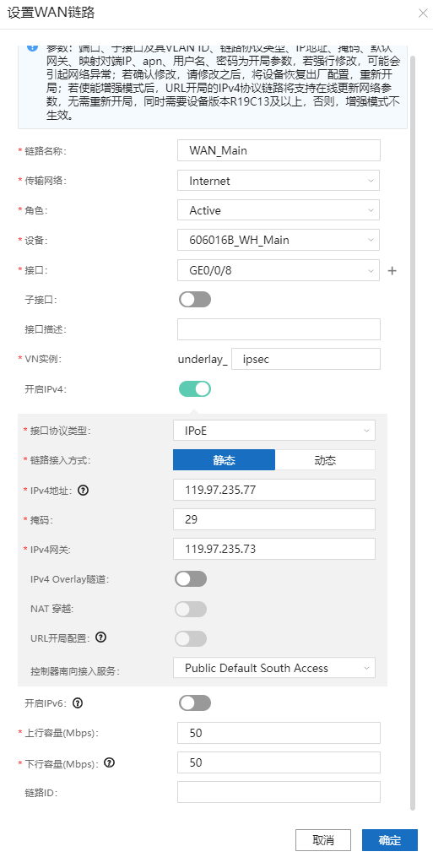Click help icon beside IPv4地址 label

click(x=83, y=490)
